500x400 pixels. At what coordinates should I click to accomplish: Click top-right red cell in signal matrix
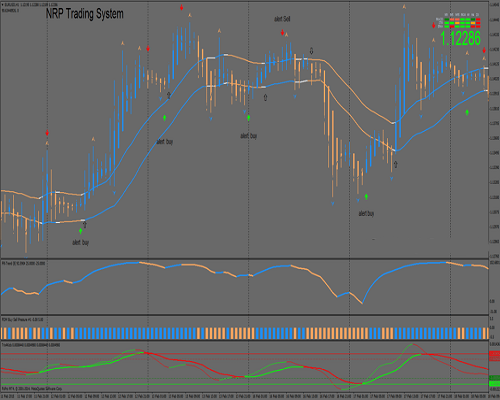coord(478,20)
